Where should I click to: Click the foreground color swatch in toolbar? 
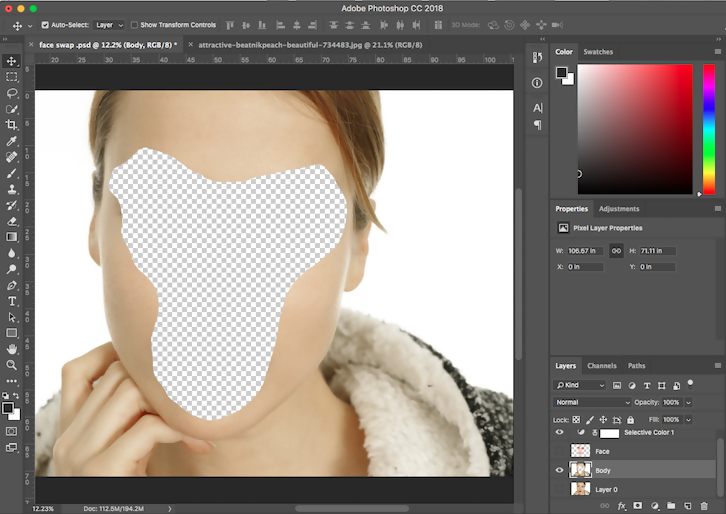coord(8,408)
